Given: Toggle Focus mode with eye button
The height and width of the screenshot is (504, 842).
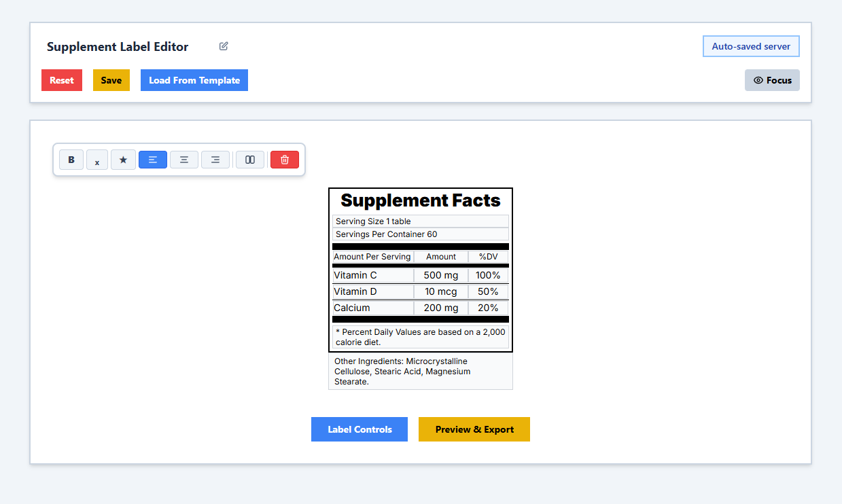Looking at the screenshot, I should (772, 80).
